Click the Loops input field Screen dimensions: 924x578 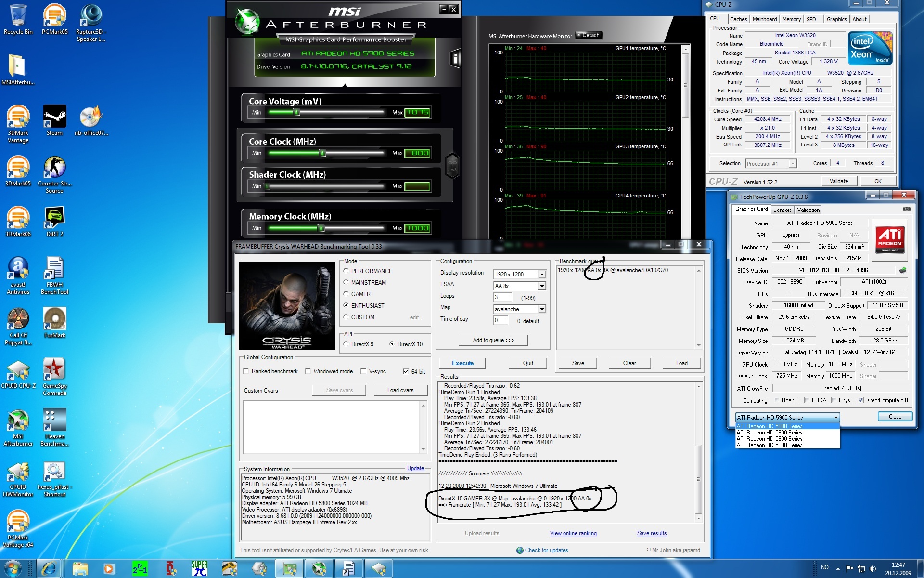click(502, 297)
